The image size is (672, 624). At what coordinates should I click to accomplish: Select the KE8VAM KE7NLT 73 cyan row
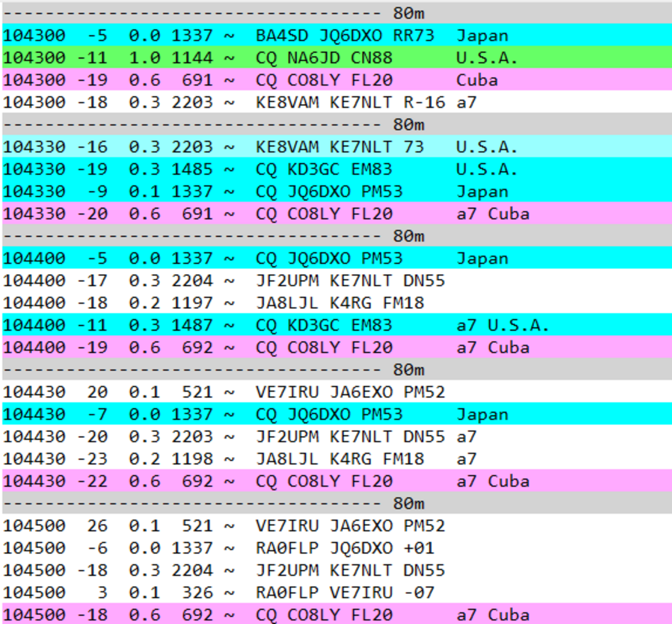coord(336,147)
